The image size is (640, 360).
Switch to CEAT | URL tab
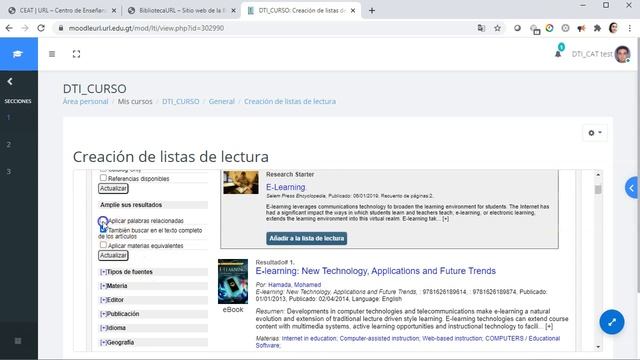coord(62,11)
